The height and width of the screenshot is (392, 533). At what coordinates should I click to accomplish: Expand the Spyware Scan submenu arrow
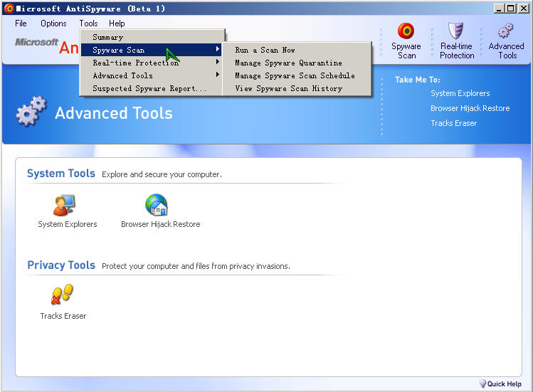218,49
